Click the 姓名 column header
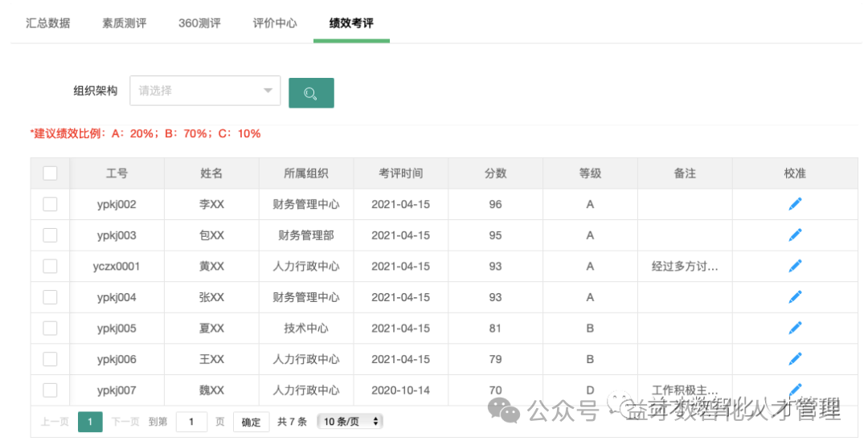Image resolution: width=868 pixels, height=445 pixels. pos(211,174)
